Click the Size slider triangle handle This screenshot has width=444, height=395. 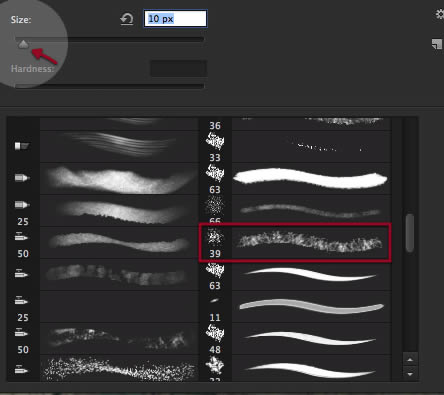(x=23, y=44)
